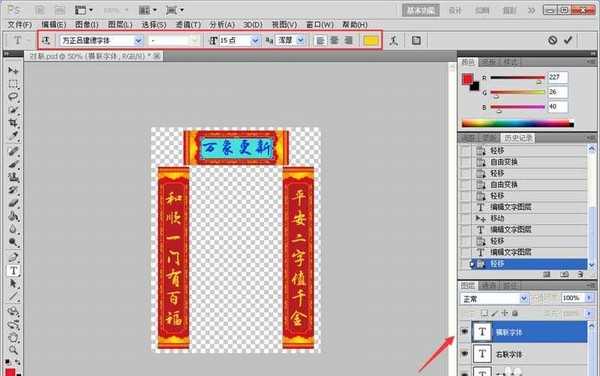
Task: Open the 编辑(E) menu
Action: click(54, 24)
